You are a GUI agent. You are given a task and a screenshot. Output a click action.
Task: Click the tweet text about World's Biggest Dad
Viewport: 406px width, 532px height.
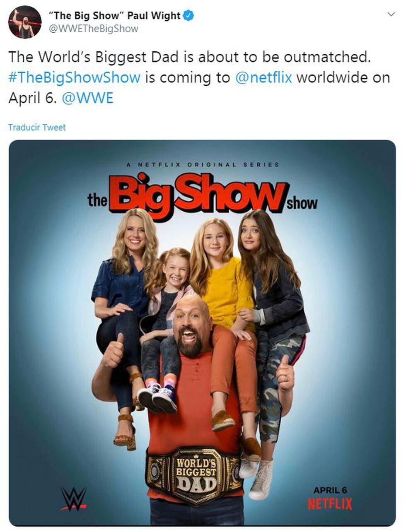199,77
